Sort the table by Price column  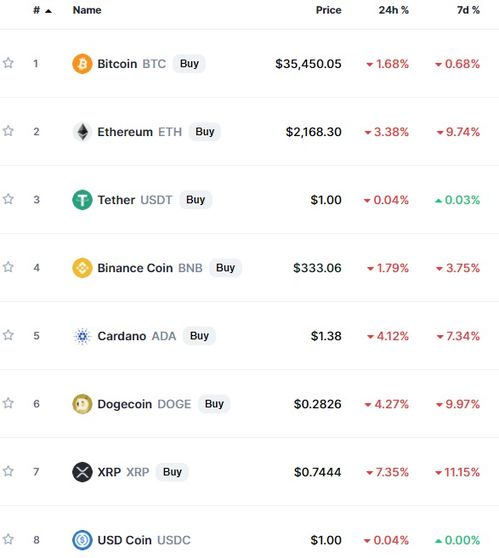[329, 10]
